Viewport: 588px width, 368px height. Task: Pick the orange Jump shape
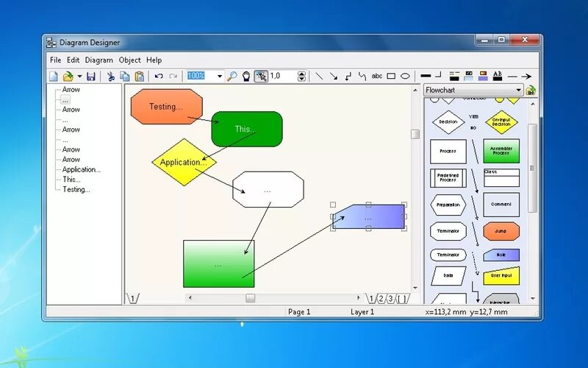pyautogui.click(x=501, y=231)
